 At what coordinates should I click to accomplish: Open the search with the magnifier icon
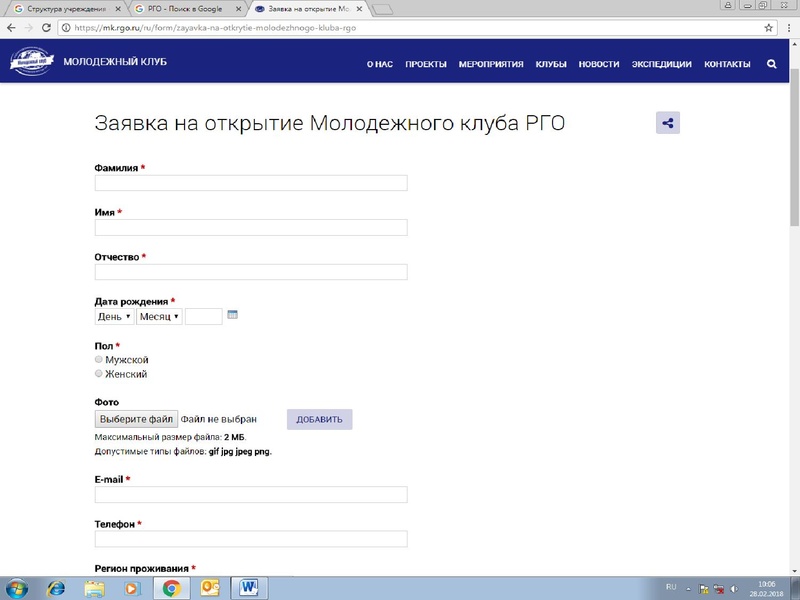click(770, 63)
